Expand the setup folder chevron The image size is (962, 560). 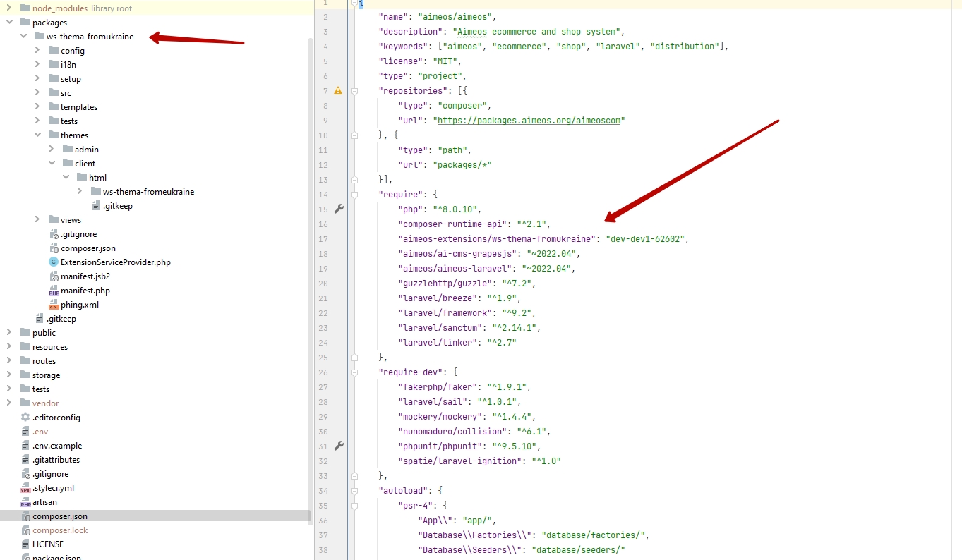tap(37, 79)
